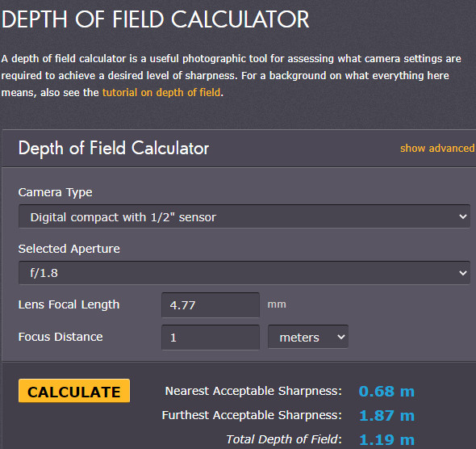Screen dimensions: 476x449
Task: Change the focus distance units from meters
Action: [x=308, y=337]
